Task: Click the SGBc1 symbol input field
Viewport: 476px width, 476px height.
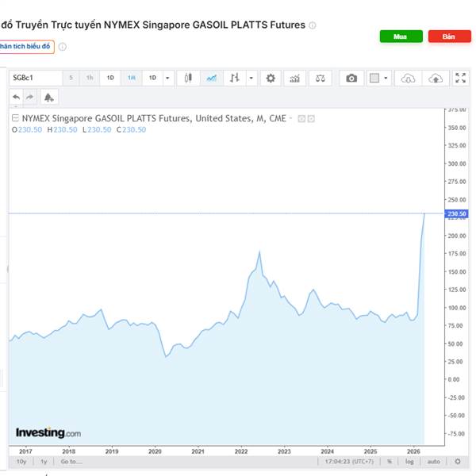Action: [36, 78]
